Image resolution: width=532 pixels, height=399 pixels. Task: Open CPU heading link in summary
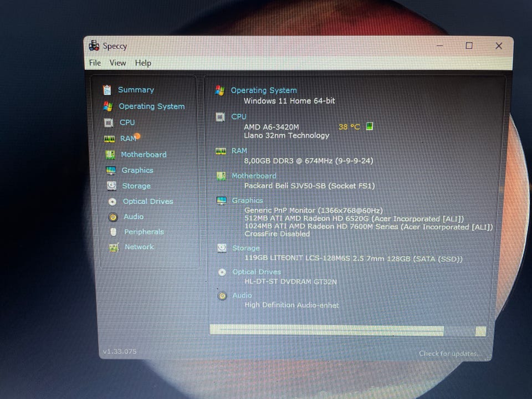pos(238,117)
